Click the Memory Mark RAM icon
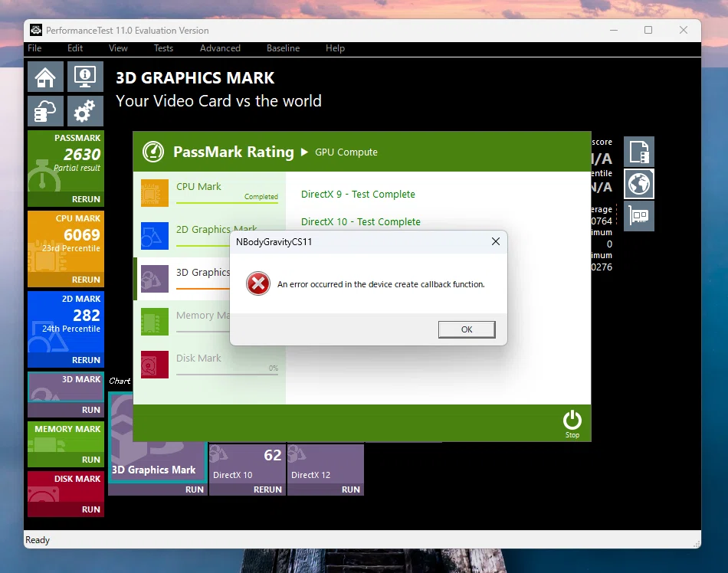This screenshot has height=573, width=728. click(155, 322)
